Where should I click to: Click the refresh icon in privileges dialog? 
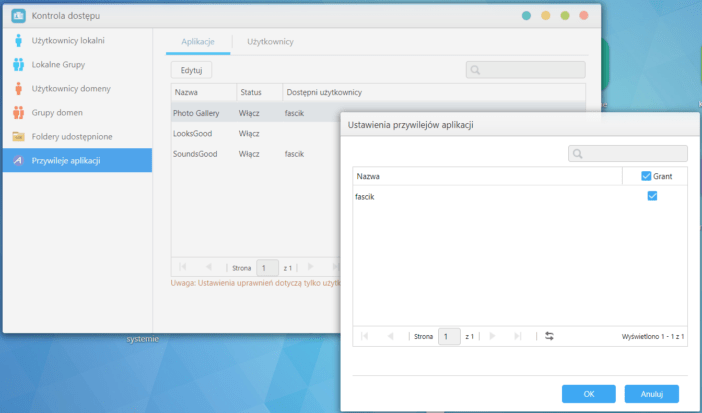pos(549,336)
